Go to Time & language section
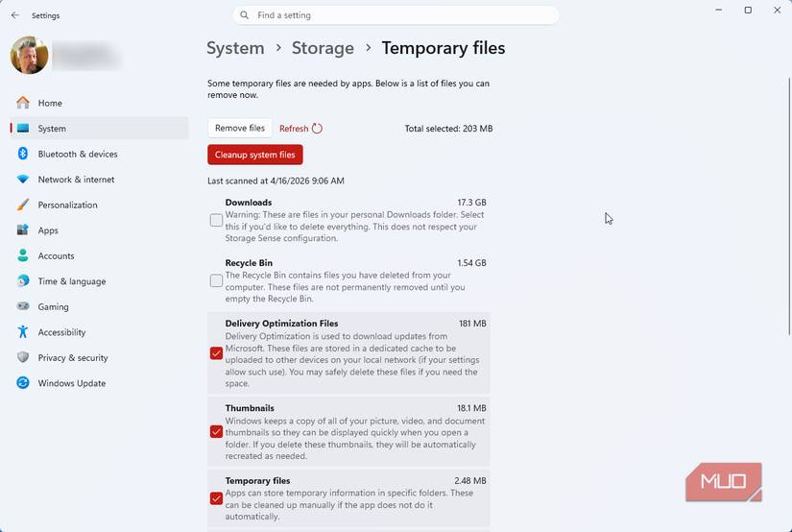The height and width of the screenshot is (532, 792). 71,281
